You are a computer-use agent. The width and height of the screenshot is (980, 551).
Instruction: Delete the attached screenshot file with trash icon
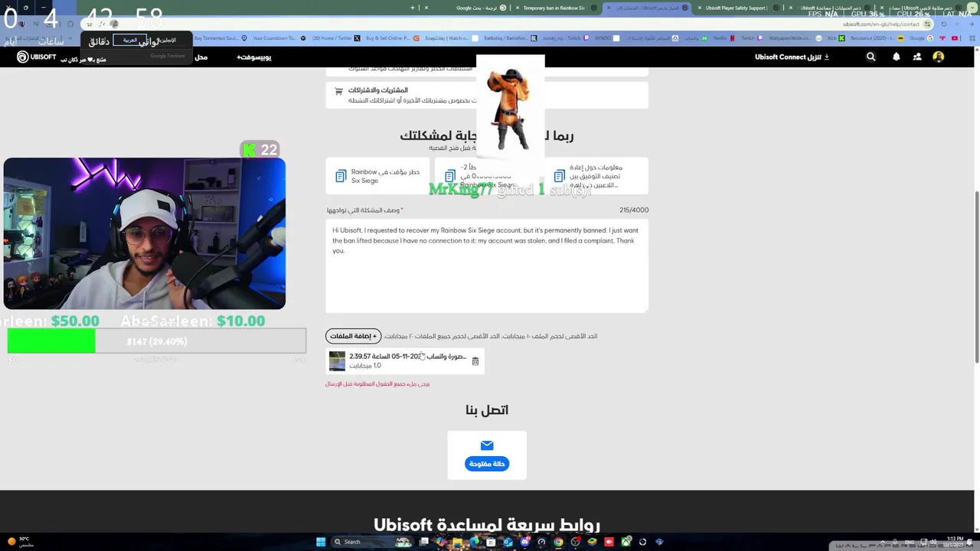tap(475, 361)
